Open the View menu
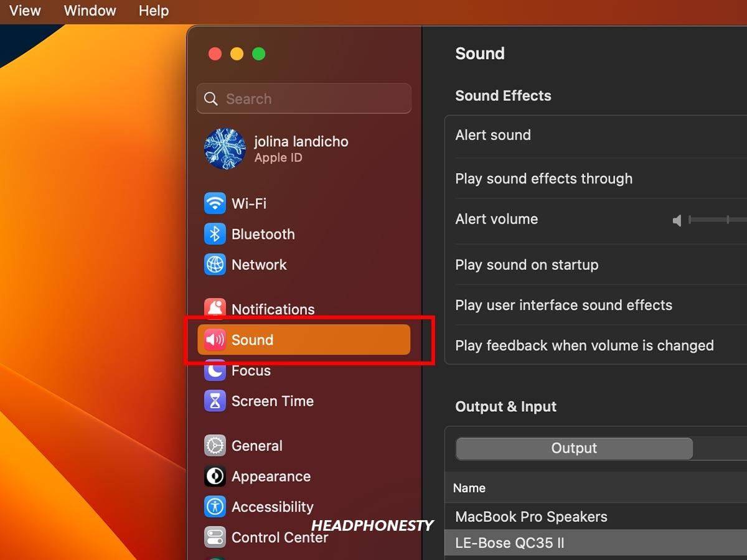This screenshot has width=747, height=560. [x=24, y=11]
